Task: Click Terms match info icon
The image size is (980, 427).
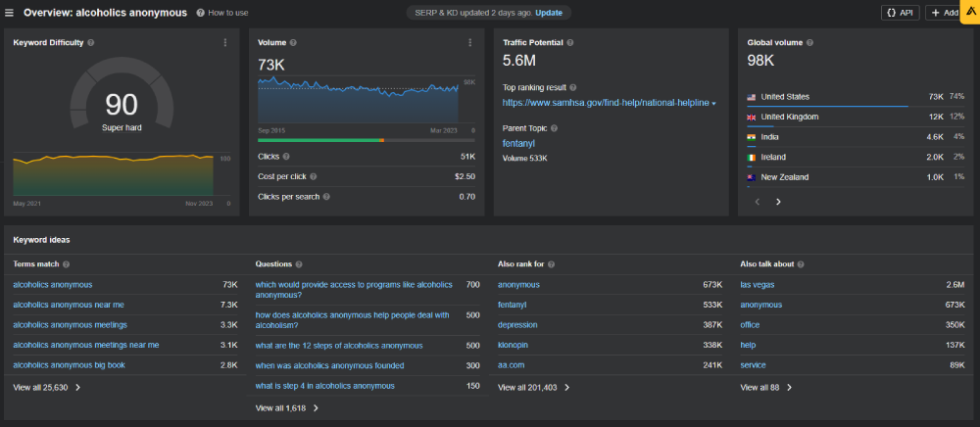Action: click(x=67, y=264)
